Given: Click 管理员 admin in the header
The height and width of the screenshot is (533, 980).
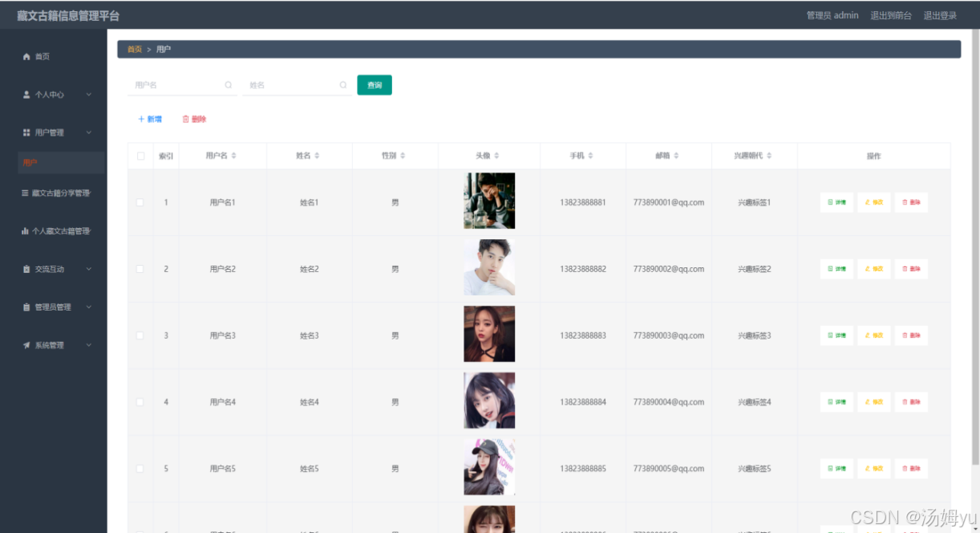Looking at the screenshot, I should point(832,15).
